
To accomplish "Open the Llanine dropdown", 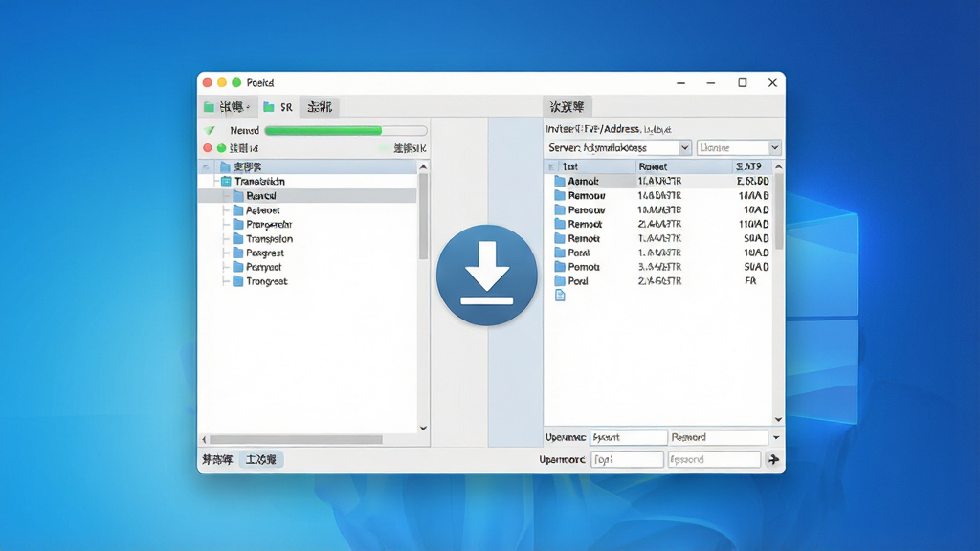I will click(774, 148).
